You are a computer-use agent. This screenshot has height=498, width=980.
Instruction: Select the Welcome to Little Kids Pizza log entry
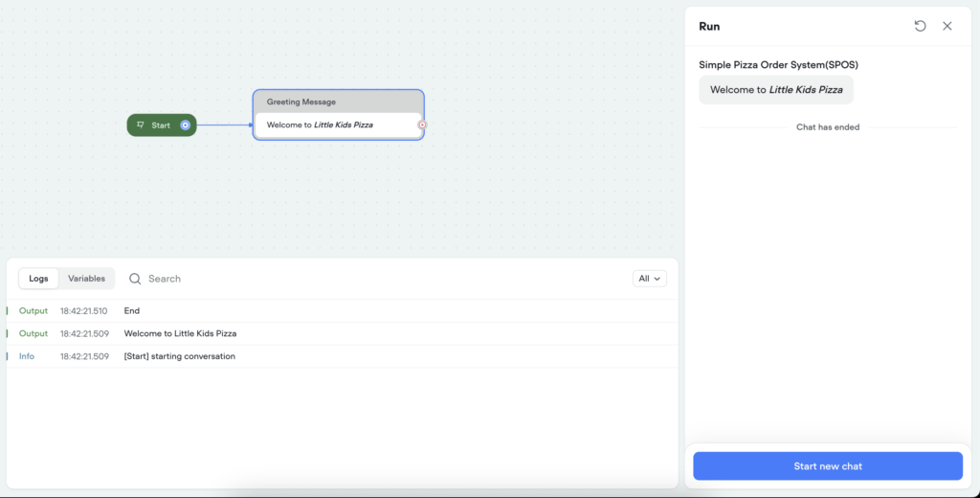coord(342,333)
